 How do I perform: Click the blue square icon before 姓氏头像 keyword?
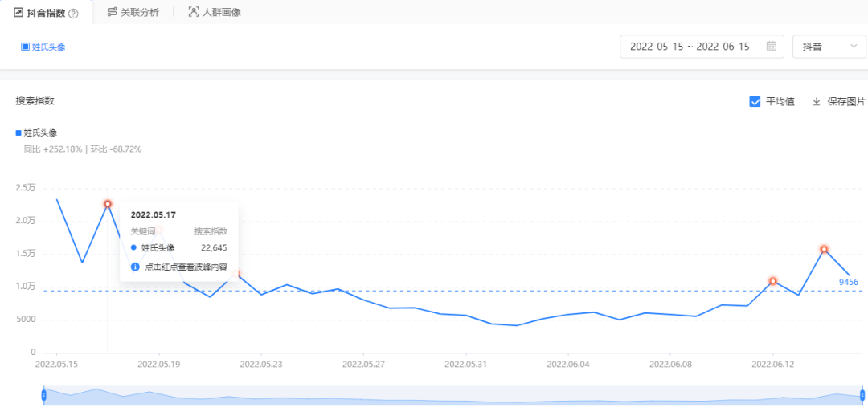(25, 47)
